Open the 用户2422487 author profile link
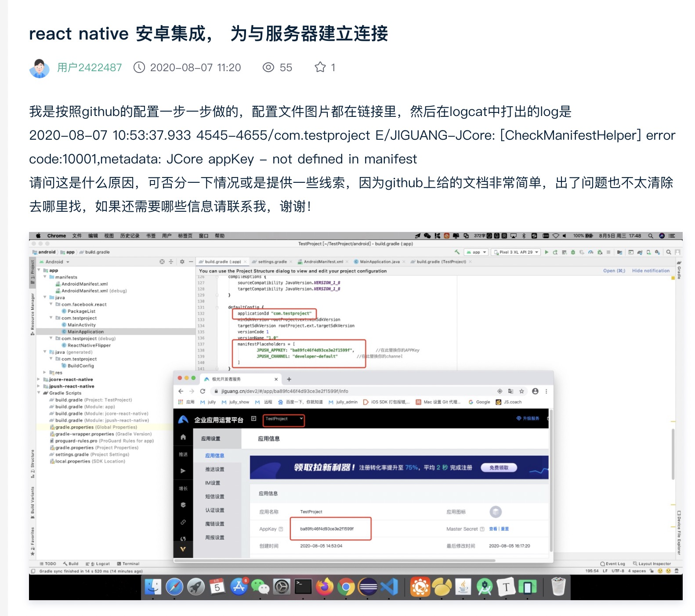695x616 pixels. point(89,67)
